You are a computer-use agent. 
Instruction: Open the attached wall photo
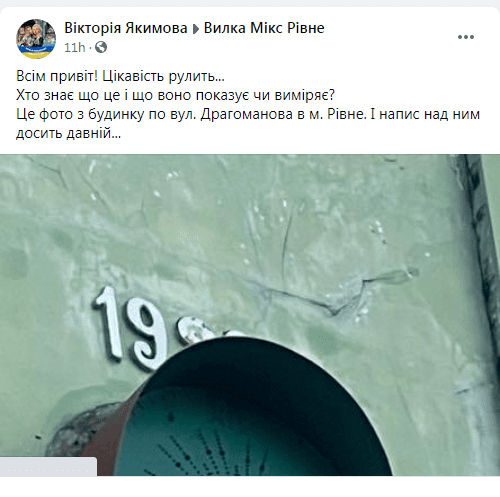click(250, 315)
